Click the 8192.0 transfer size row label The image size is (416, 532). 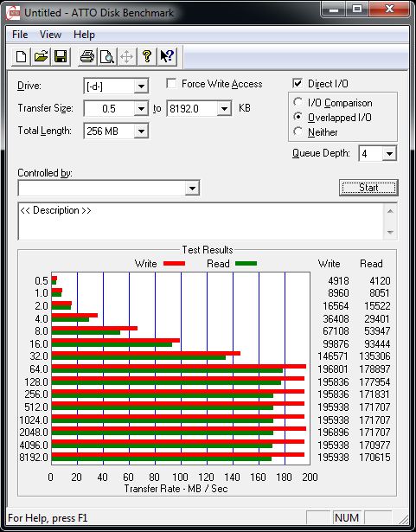34,458
